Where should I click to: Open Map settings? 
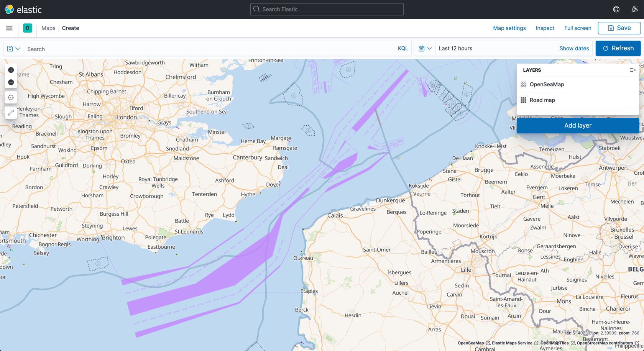point(509,28)
